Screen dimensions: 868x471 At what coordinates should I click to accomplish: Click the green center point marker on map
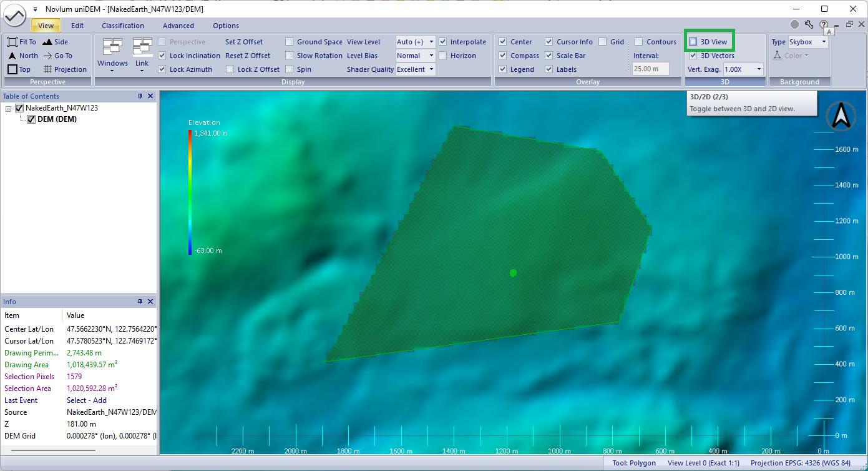pos(513,273)
